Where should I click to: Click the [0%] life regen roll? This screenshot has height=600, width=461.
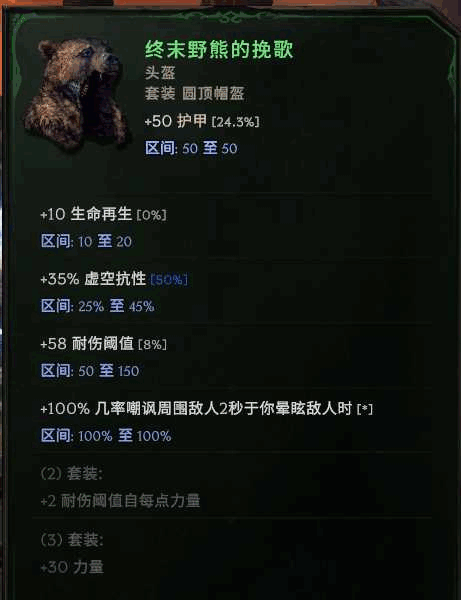[152, 215]
